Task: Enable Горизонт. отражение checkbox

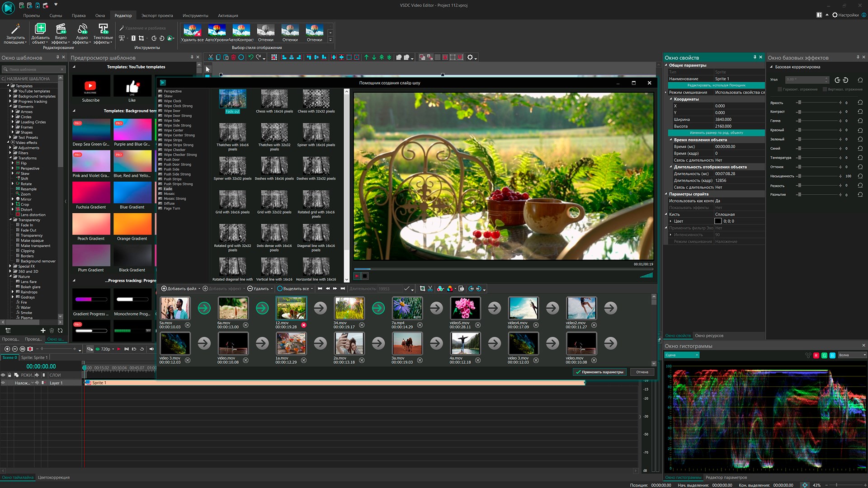Action: click(780, 89)
